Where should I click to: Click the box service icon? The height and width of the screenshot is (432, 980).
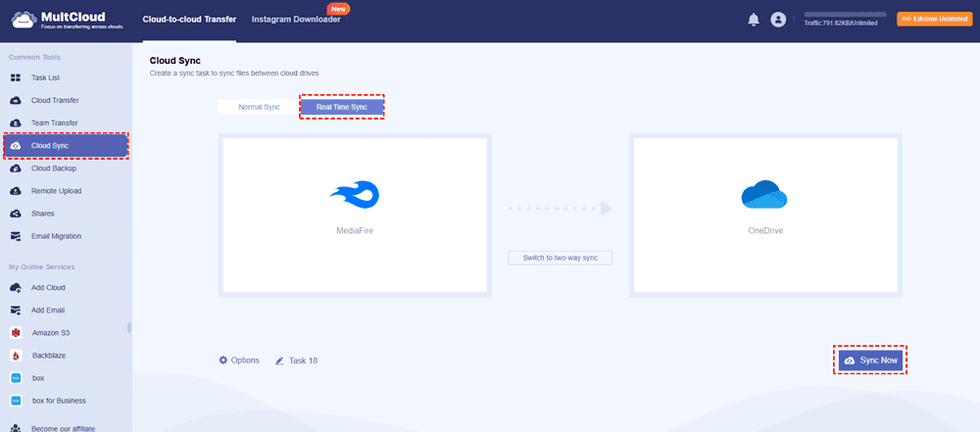coord(17,378)
